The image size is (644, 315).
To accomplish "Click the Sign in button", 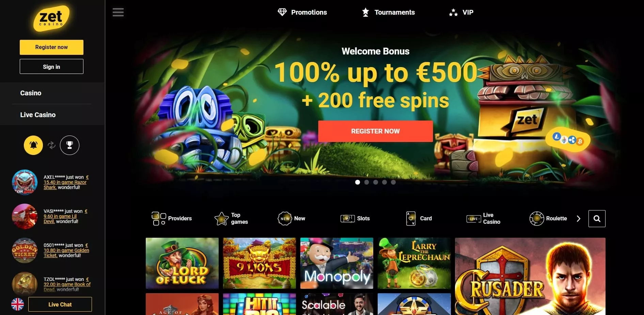I will point(51,66).
